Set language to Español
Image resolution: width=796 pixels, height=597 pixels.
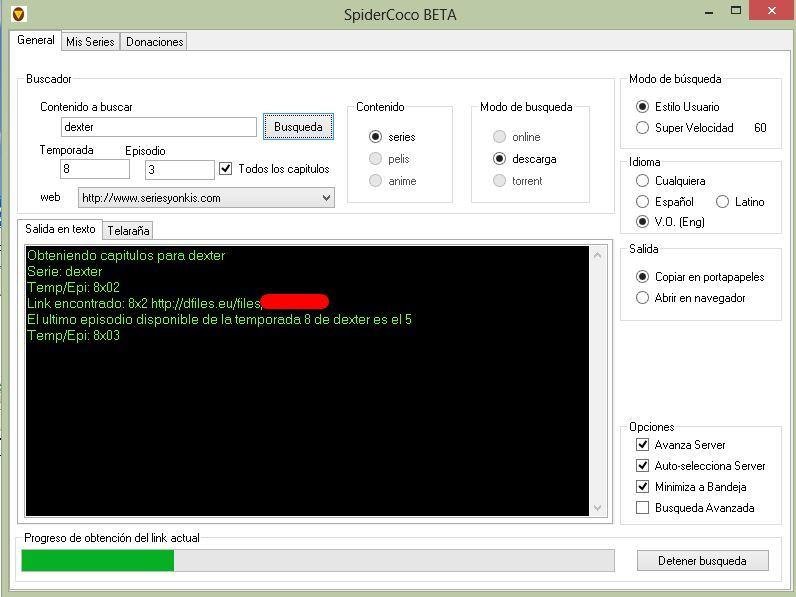tap(642, 202)
